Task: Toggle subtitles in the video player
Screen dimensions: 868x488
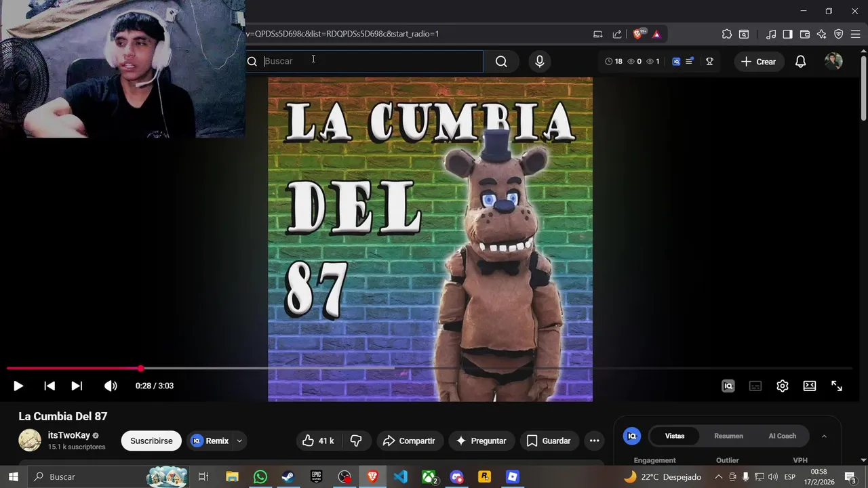Action: point(755,386)
